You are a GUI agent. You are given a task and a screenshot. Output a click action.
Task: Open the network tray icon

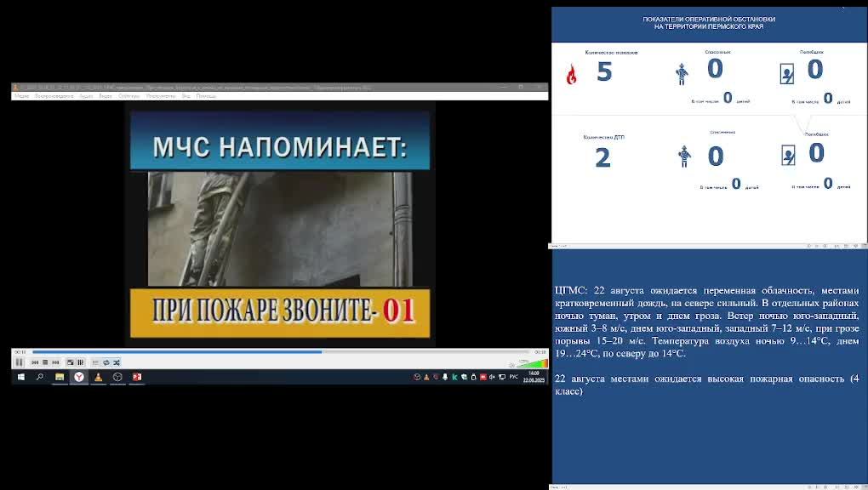(x=502, y=377)
